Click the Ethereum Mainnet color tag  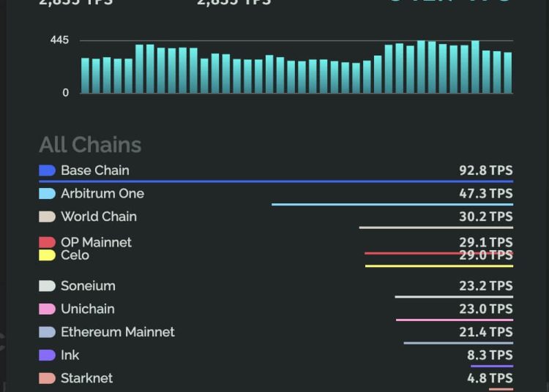[x=47, y=332]
